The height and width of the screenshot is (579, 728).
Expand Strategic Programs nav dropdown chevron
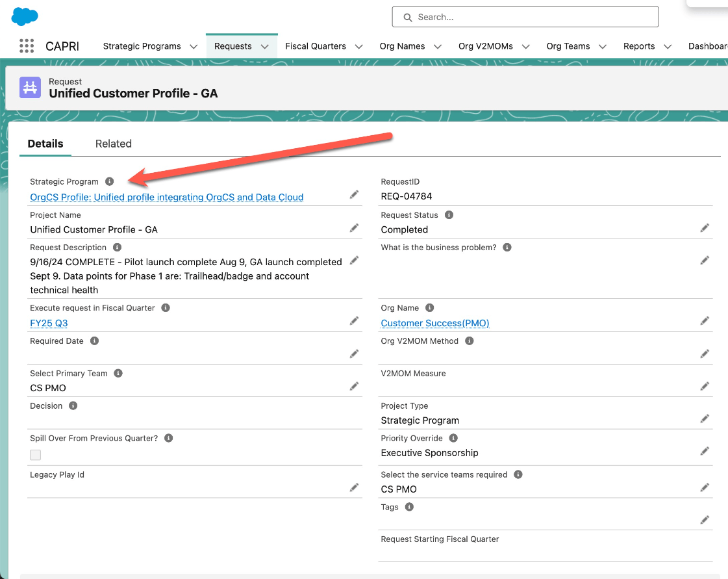coord(194,47)
